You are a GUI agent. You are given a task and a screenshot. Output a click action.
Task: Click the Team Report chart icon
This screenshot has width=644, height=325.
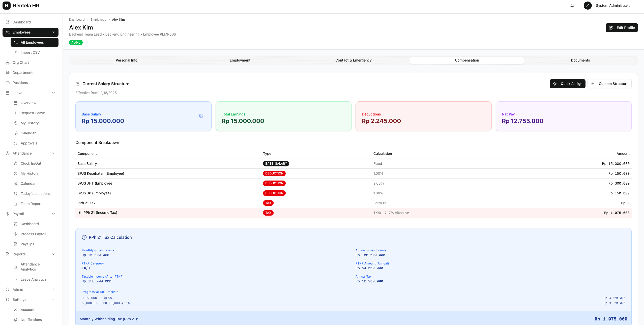[x=16, y=203]
